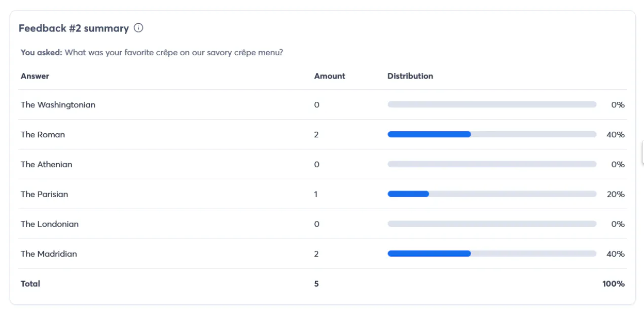Click the info icon beside Feedback #2 summary

[138, 28]
